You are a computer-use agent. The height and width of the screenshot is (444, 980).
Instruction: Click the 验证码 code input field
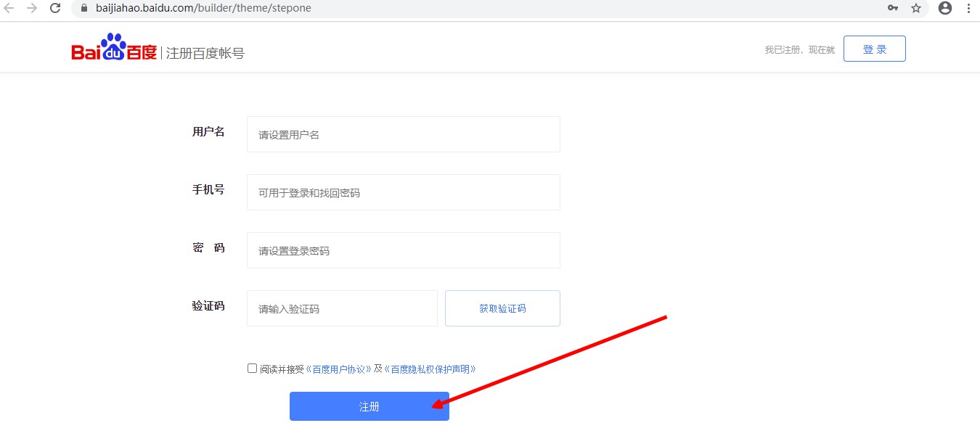click(x=342, y=308)
